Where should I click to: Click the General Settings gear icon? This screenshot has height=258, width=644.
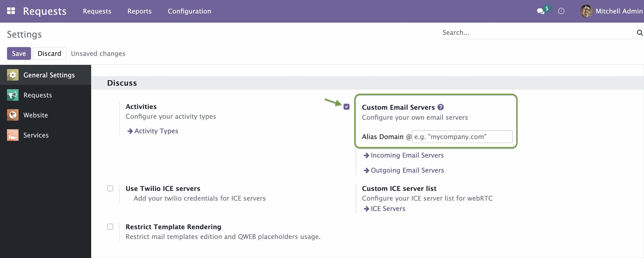(x=13, y=75)
